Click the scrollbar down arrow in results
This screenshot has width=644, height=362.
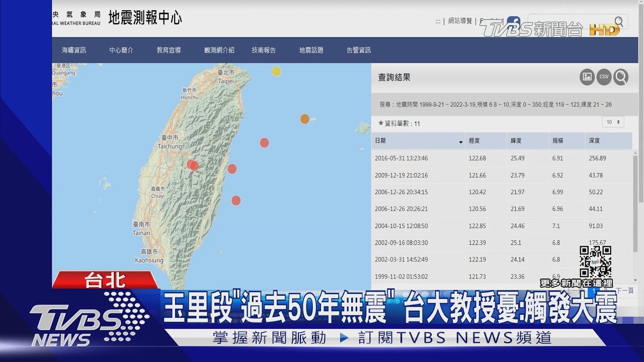[635, 280]
